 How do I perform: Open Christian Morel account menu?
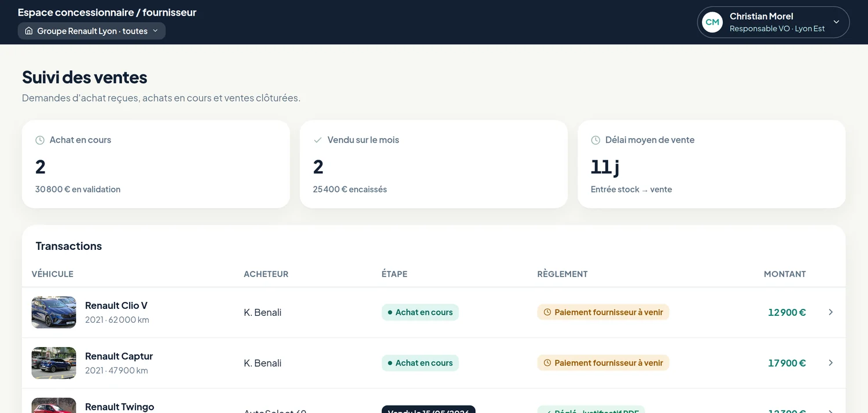773,22
